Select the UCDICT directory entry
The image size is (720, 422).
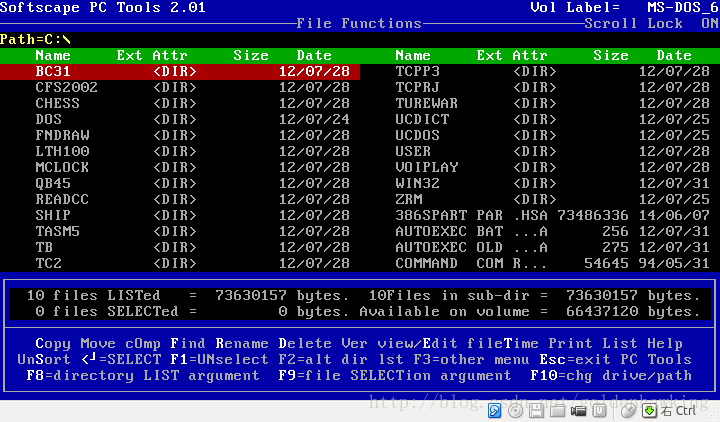pyautogui.click(x=552, y=119)
